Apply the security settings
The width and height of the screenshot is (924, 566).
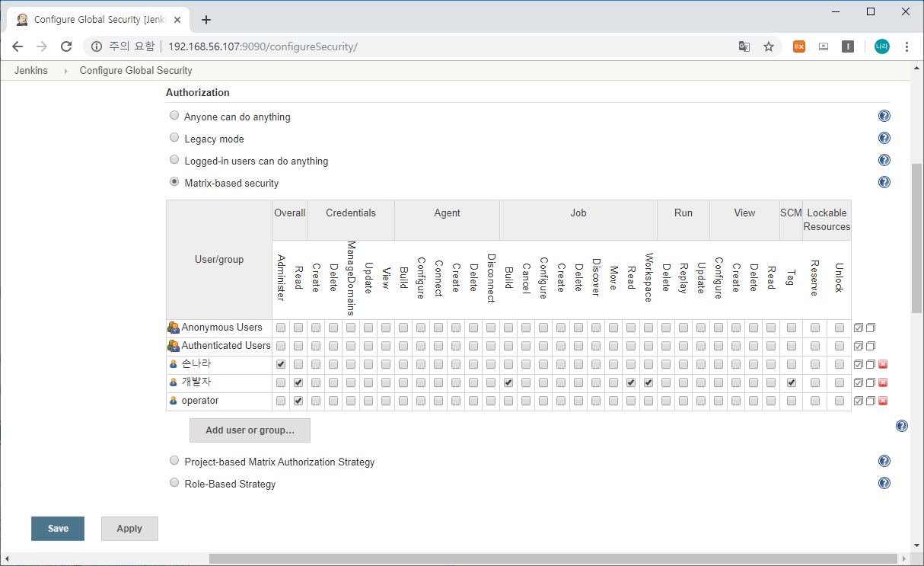(129, 529)
